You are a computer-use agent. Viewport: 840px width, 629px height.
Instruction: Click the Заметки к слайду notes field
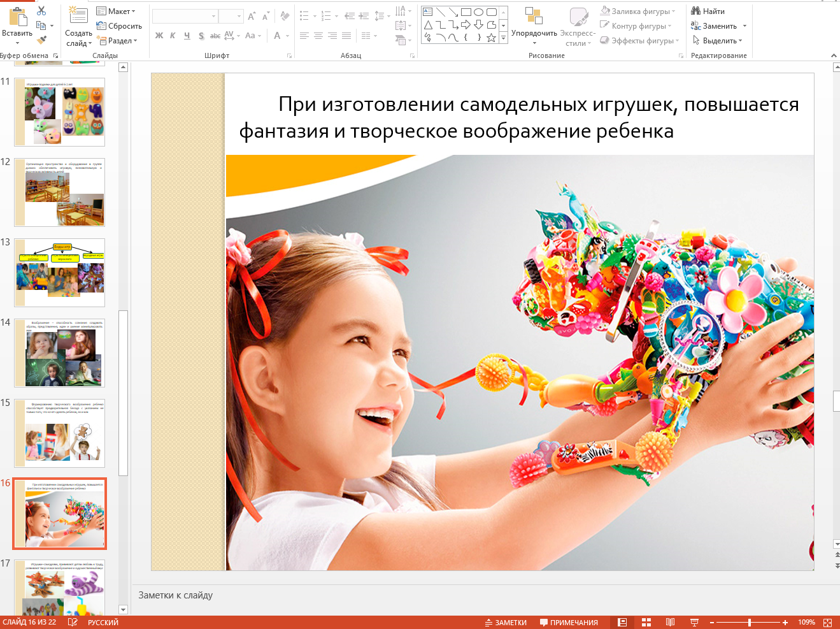[x=485, y=595]
